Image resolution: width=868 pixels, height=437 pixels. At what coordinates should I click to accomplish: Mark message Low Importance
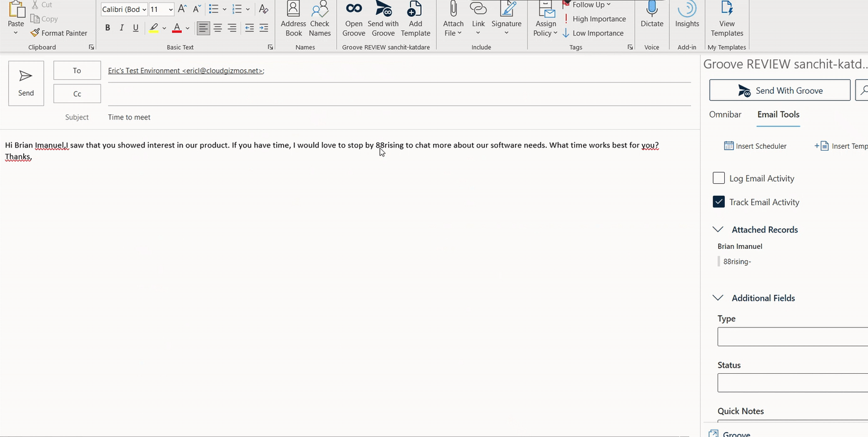592,33
